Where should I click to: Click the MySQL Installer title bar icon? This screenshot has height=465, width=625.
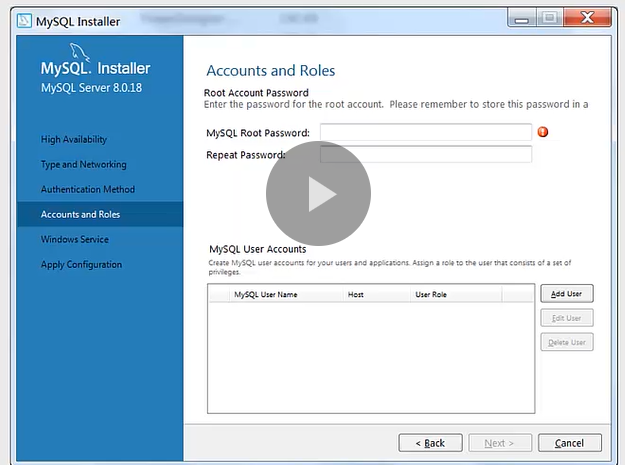(x=24, y=21)
